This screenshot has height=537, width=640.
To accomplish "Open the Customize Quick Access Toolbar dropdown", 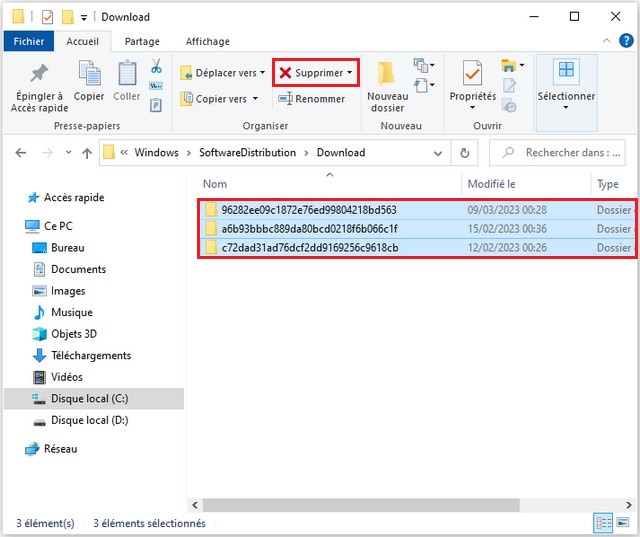I will point(84,18).
